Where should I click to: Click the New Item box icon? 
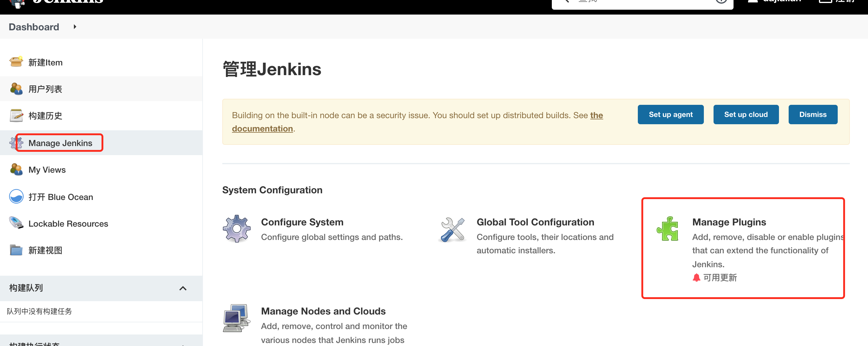click(x=16, y=62)
